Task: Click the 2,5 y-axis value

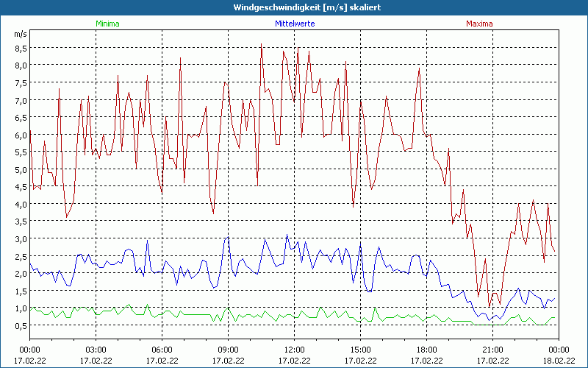Action: click(21, 256)
